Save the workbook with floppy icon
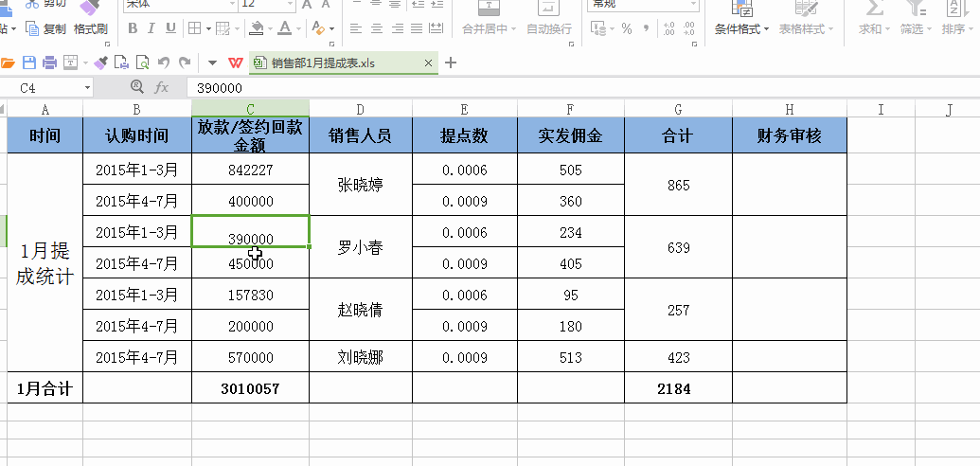The image size is (980, 466). point(29,63)
